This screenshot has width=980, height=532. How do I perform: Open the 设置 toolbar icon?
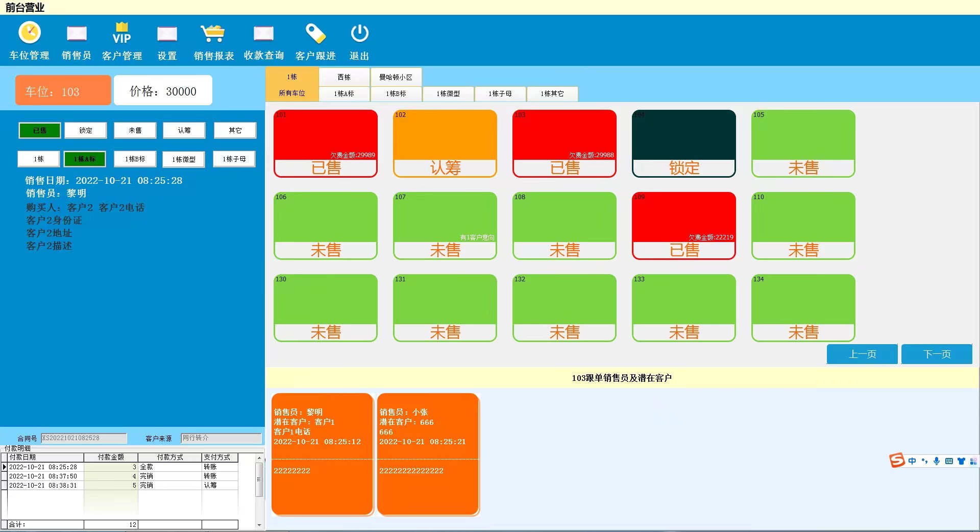click(167, 34)
